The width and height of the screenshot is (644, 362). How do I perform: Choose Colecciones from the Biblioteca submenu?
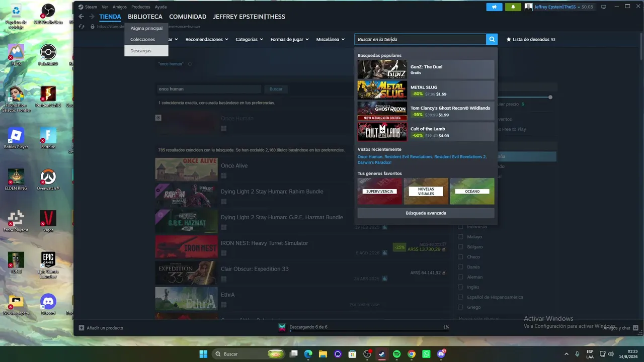point(146,39)
